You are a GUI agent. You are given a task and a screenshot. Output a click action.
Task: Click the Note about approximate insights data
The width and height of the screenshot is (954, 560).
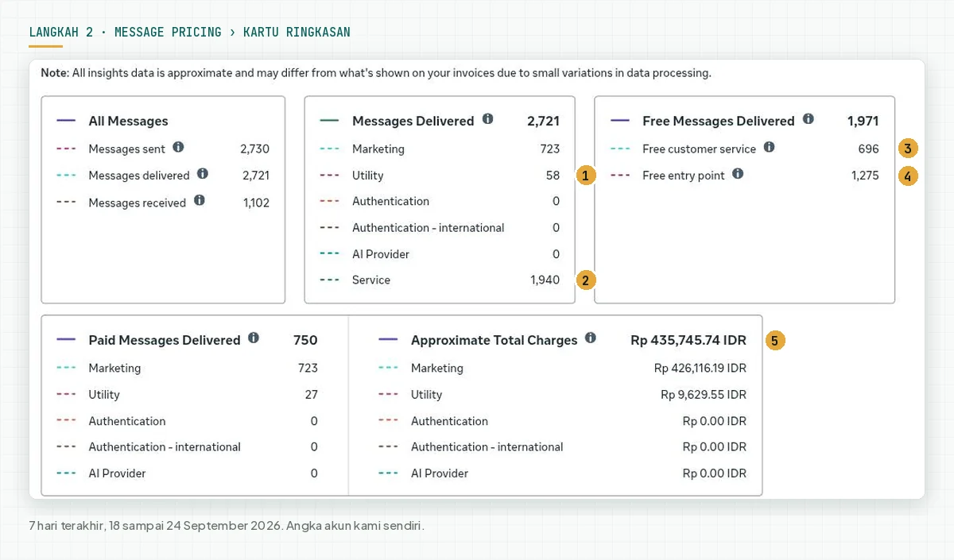click(376, 73)
